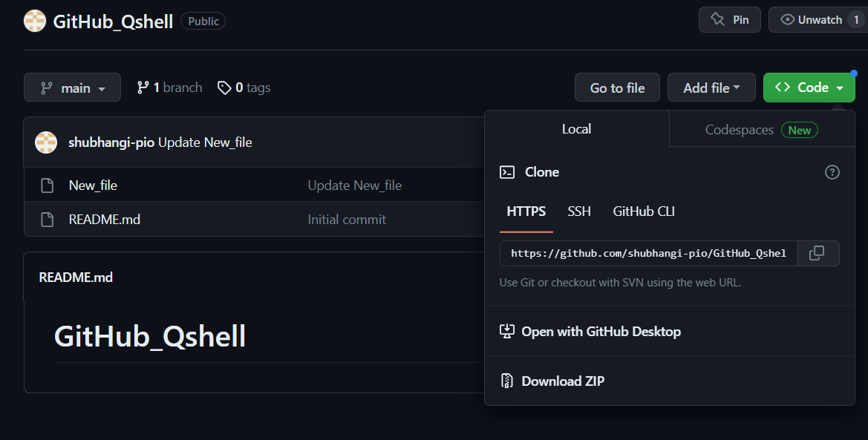Click the file icon next to New_file
The height and width of the screenshot is (440, 868).
(47, 185)
